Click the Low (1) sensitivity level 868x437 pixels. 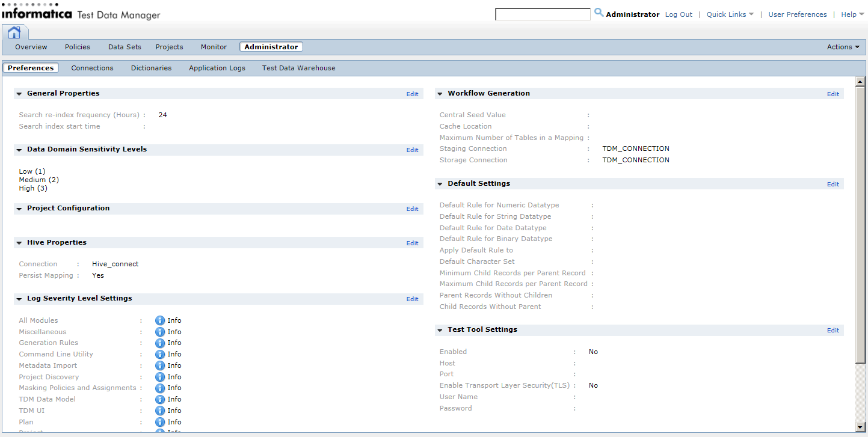coord(32,171)
